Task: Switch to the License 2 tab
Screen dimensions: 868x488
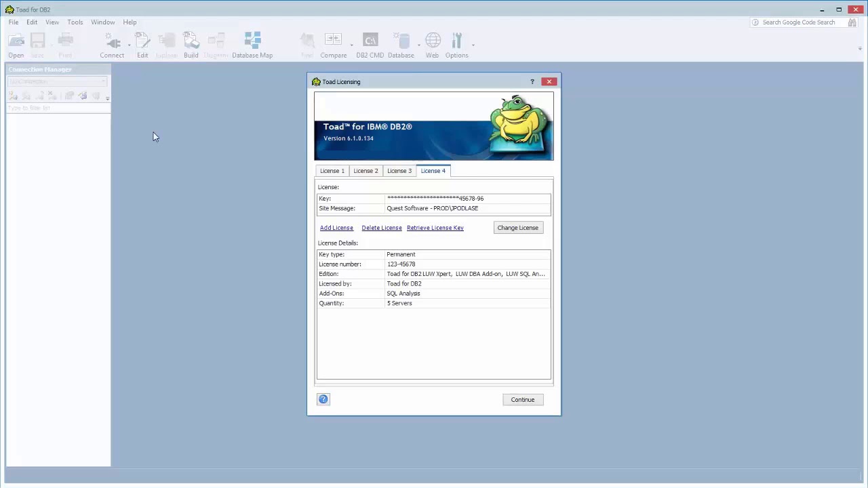Action: (366, 170)
